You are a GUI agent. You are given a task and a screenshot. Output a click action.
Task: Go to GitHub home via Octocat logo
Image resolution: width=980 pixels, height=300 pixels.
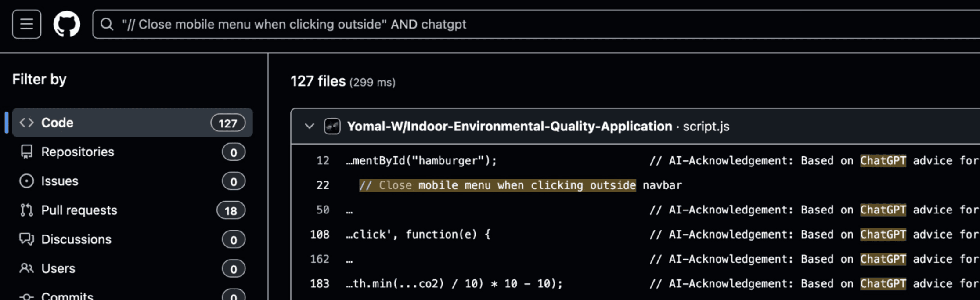pos(67,24)
